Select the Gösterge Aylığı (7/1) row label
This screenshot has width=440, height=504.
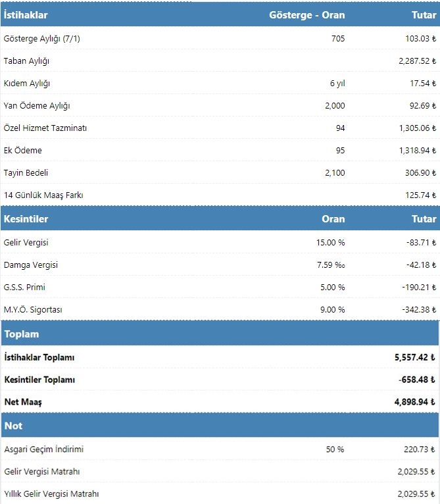coord(41,39)
